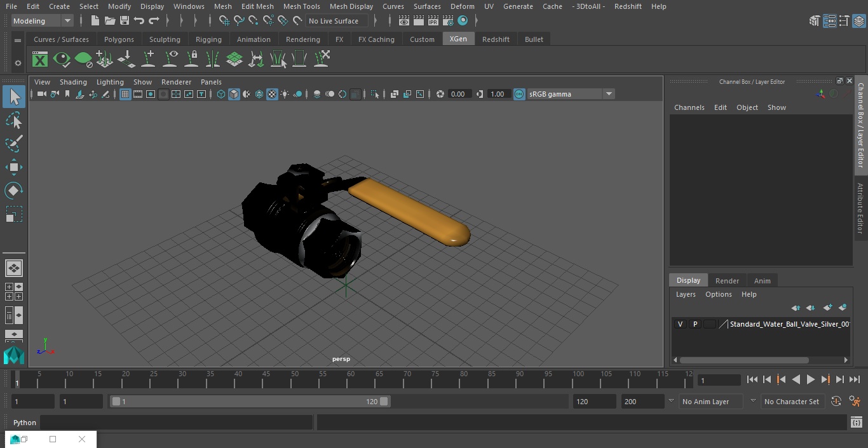Toggle the layer P playback box
The image size is (868, 448).
tap(695, 324)
